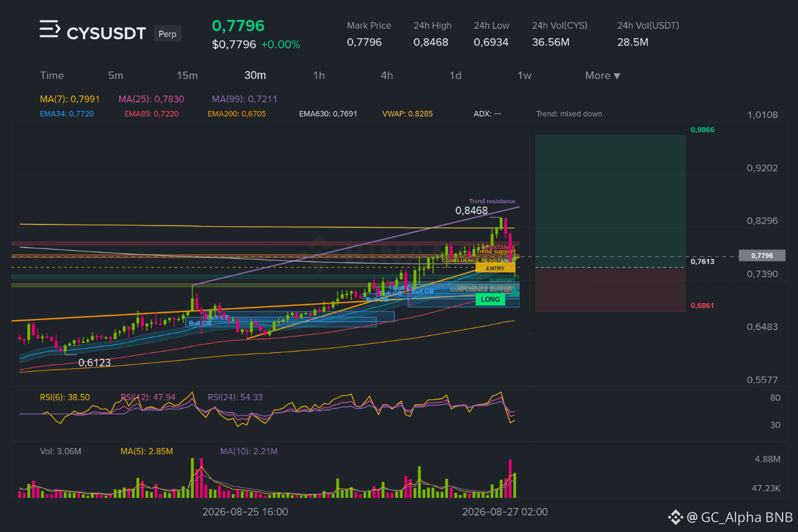Click the MA(25): 0,7830 indicator label

[x=151, y=99]
